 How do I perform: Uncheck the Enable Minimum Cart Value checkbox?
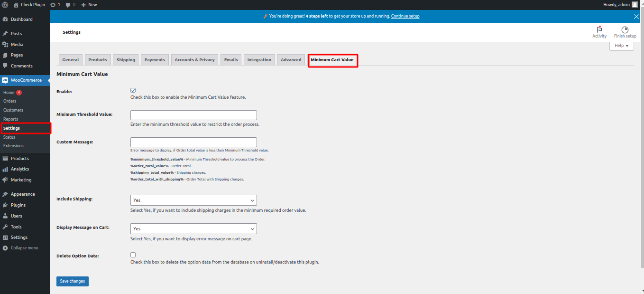pyautogui.click(x=133, y=90)
